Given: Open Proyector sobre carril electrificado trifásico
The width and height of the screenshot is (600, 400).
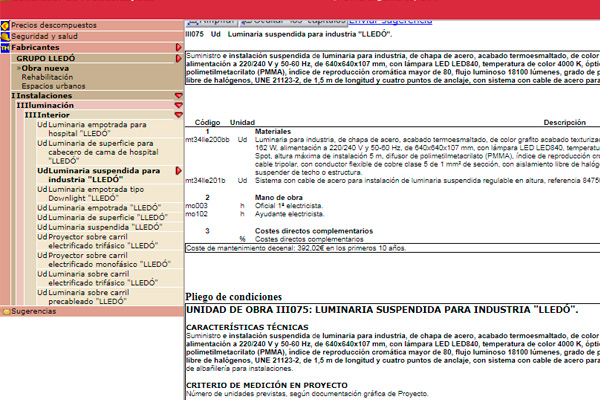Looking at the screenshot, I should point(103,241).
